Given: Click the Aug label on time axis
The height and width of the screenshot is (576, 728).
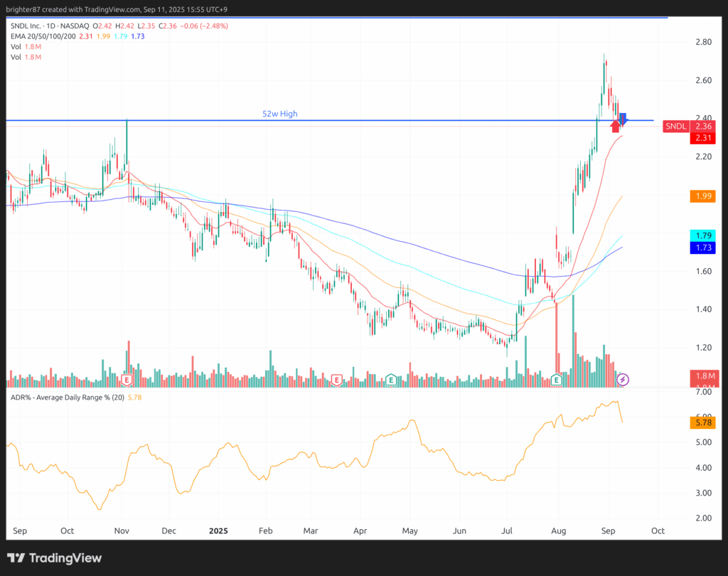Looking at the screenshot, I should tap(559, 531).
